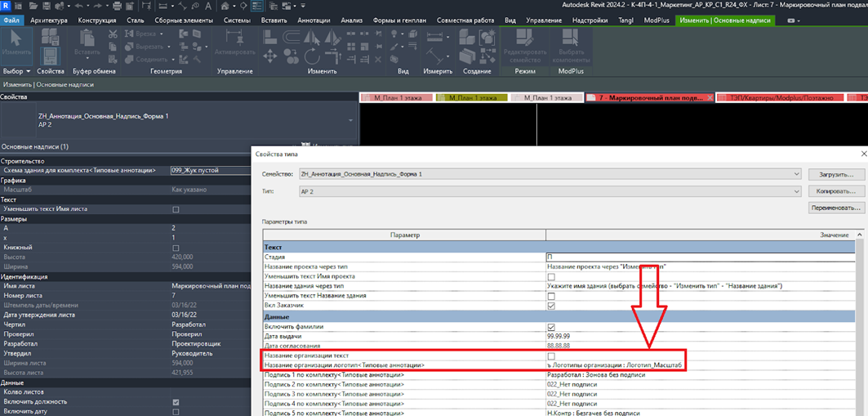
Task: Uncheck the 'Включить фамилии' checkbox
Action: coord(551,327)
